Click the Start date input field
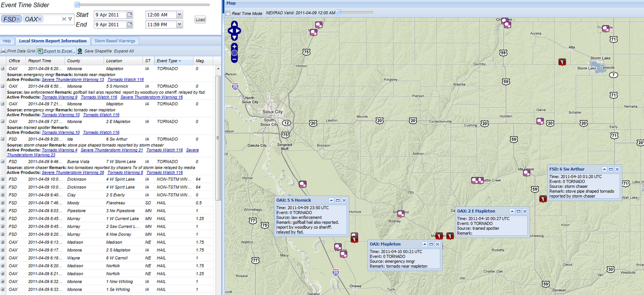644x295 pixels. pos(110,14)
